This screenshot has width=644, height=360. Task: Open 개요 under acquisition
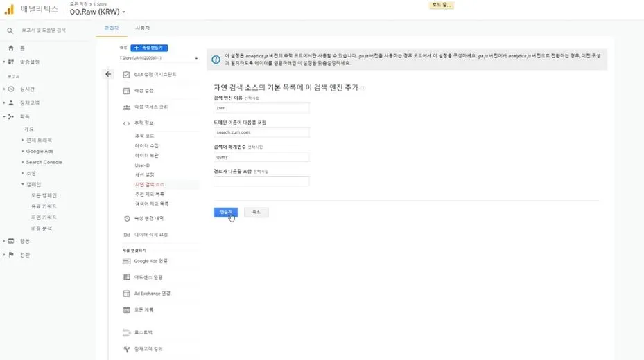tap(28, 129)
